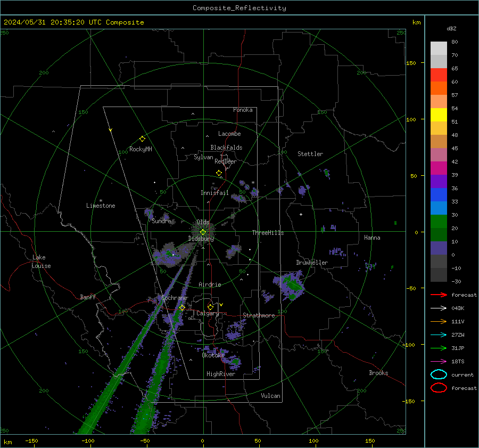Click the ThreeHills city label
Screen dimensions: 479x448
268,233
